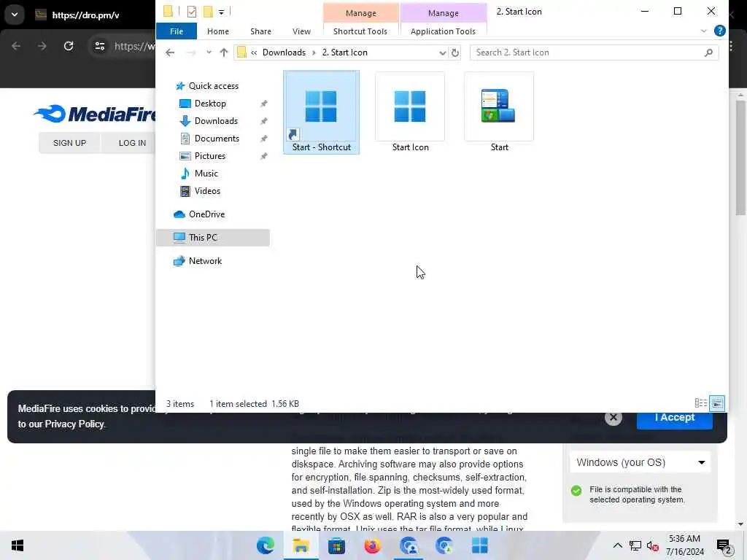Click the New folder quick access icon
This screenshot has height=560, width=747.
[x=208, y=12]
